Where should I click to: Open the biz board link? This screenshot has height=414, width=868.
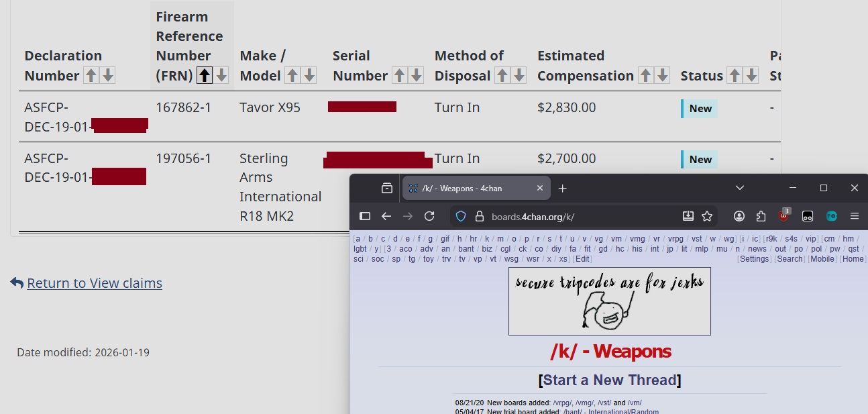click(487, 249)
